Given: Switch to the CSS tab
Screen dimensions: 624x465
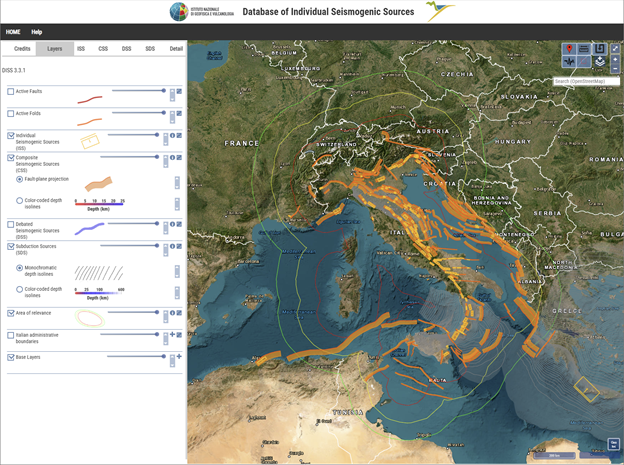Looking at the screenshot, I should pyautogui.click(x=103, y=48).
